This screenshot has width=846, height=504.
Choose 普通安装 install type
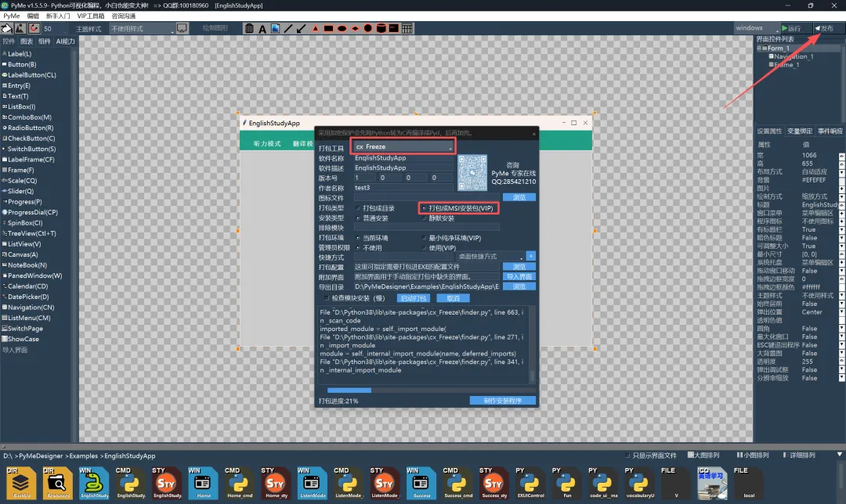pyautogui.click(x=372, y=218)
